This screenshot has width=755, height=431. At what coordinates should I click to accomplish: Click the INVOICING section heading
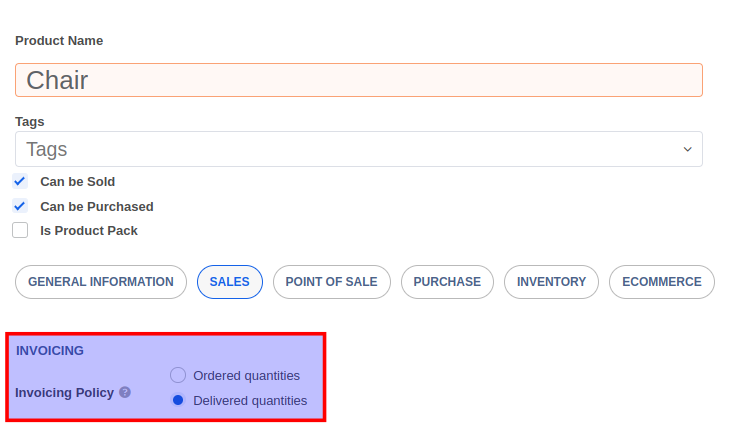click(x=50, y=350)
